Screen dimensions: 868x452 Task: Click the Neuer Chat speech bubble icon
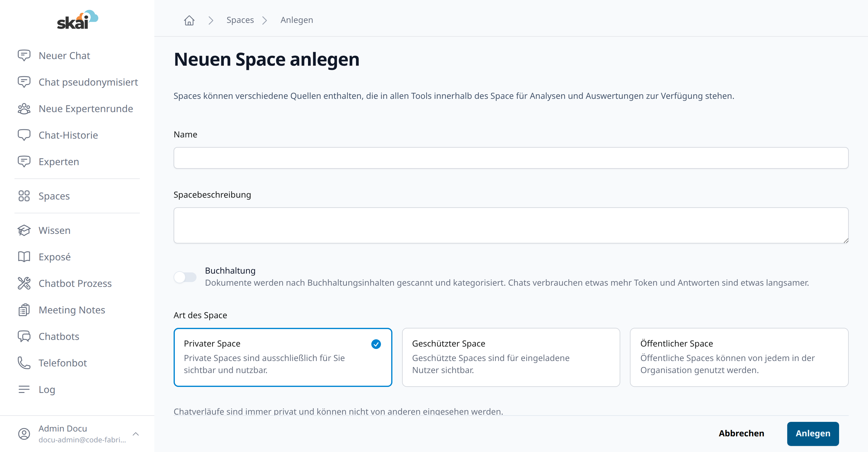24,55
